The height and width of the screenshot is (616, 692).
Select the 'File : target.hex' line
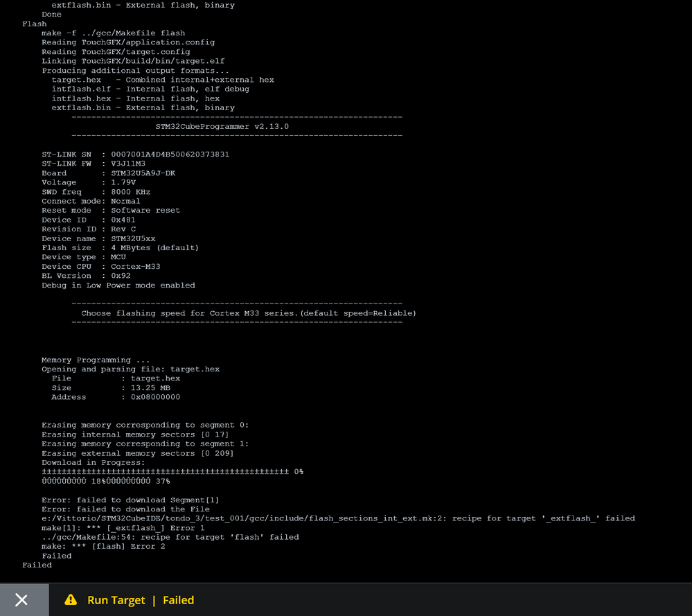coord(116,378)
